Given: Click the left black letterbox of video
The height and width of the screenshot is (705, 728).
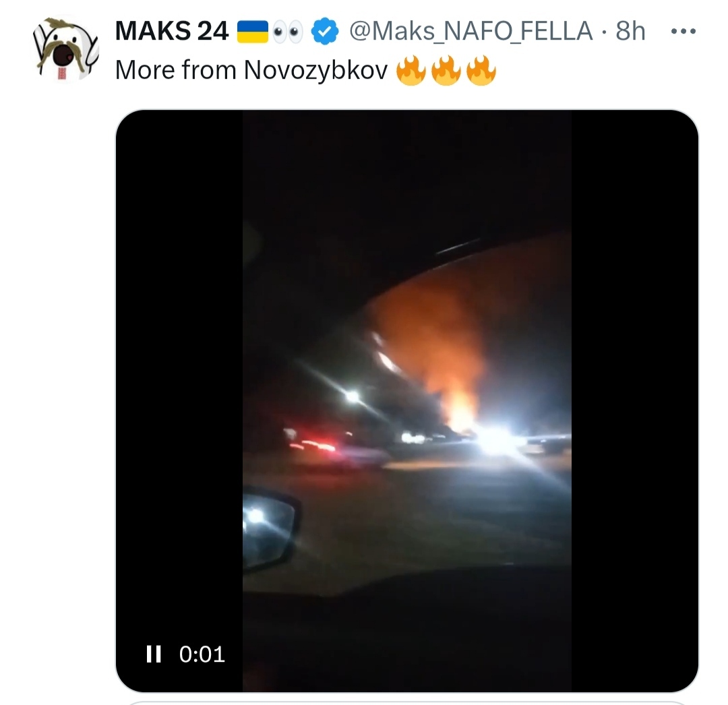Looking at the screenshot, I should click(x=179, y=371).
